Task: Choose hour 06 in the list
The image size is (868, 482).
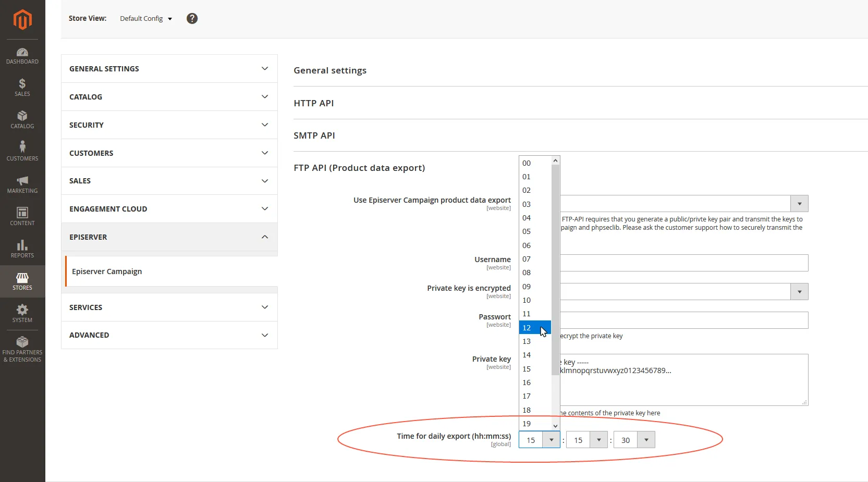Action: click(x=535, y=245)
